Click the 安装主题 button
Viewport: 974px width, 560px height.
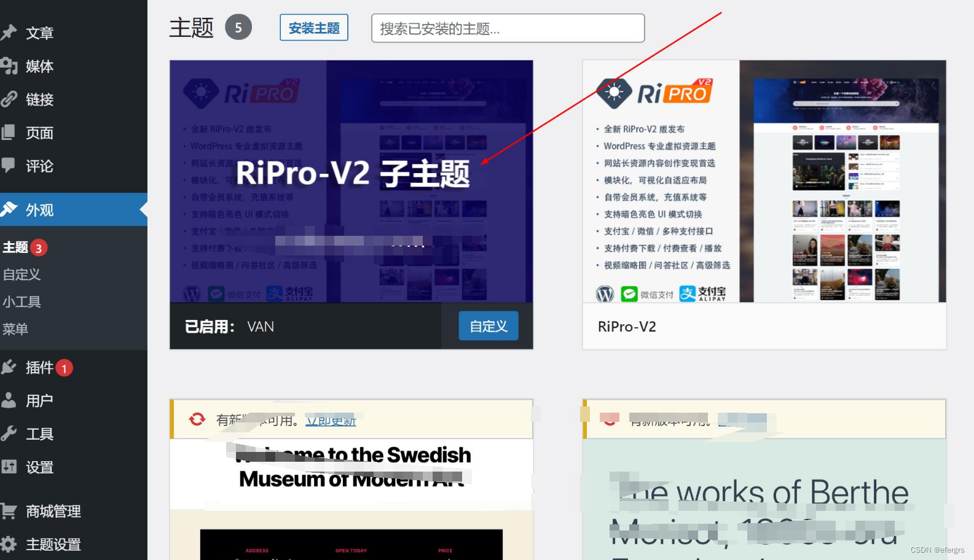pos(314,28)
